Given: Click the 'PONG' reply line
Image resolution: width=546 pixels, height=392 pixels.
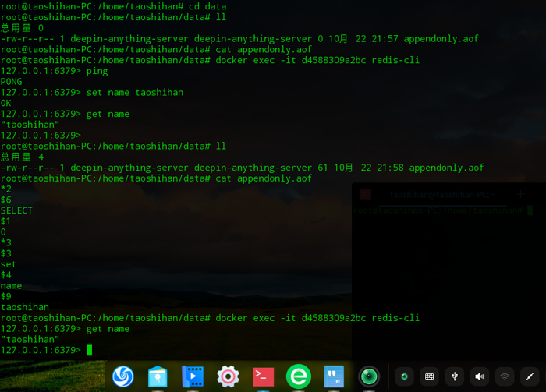Looking at the screenshot, I should (x=12, y=82).
